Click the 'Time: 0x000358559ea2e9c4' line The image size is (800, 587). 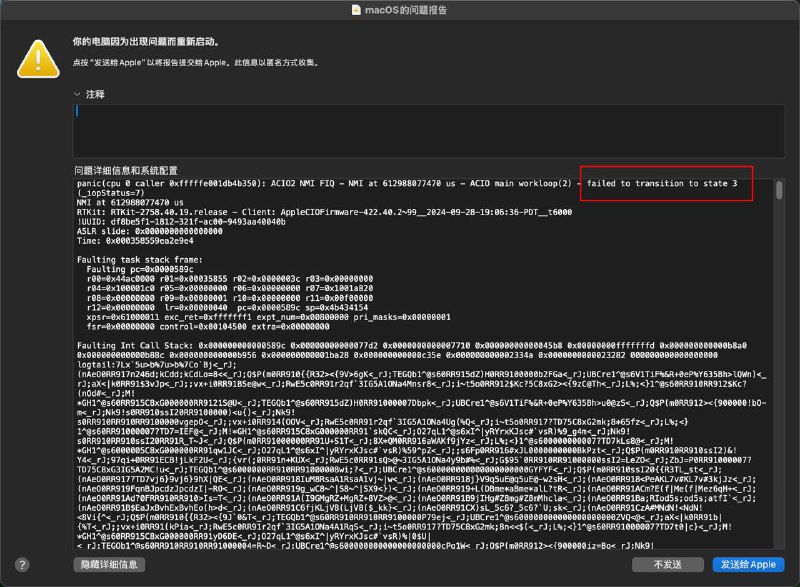pos(135,241)
